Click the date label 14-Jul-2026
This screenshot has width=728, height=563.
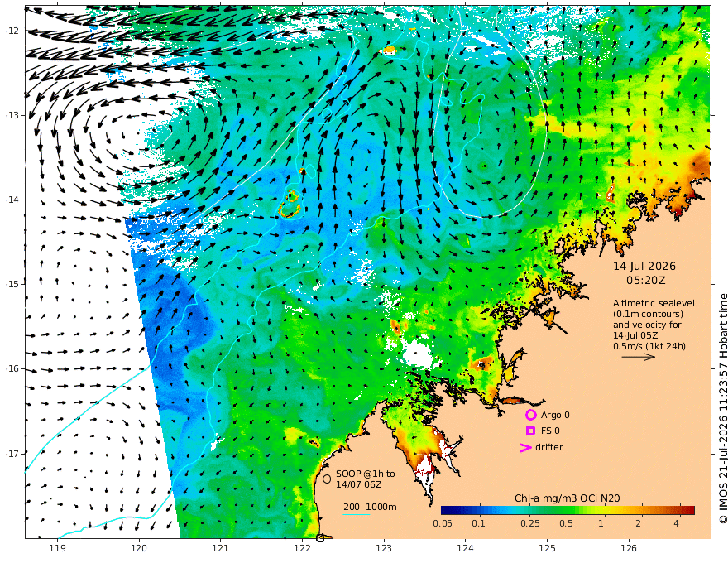pyautogui.click(x=644, y=267)
